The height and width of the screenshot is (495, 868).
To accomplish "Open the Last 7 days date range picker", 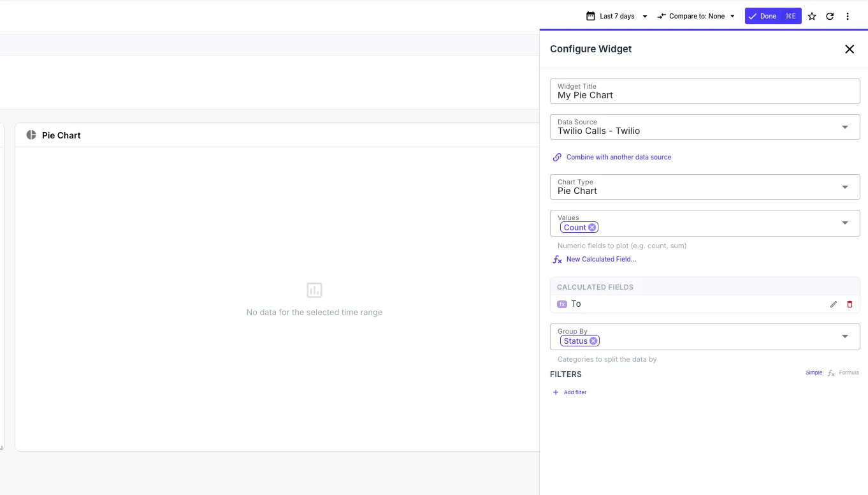I will click(x=617, y=17).
